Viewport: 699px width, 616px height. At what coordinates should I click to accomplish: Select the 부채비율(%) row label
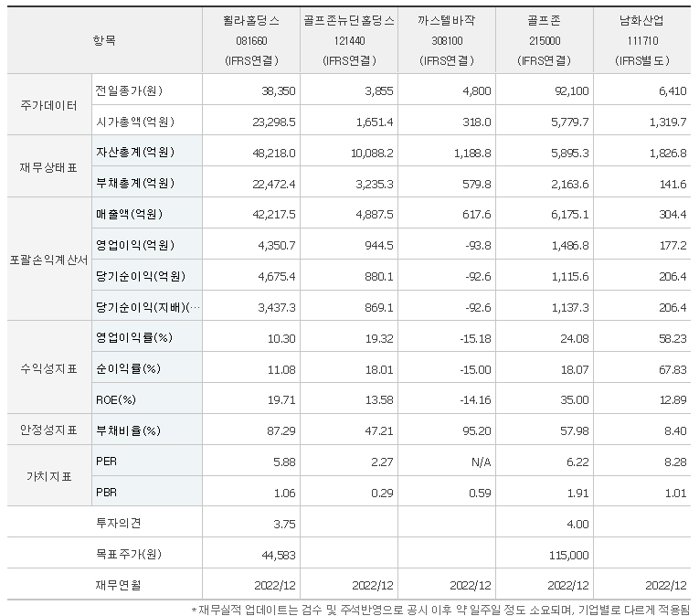click(x=129, y=430)
